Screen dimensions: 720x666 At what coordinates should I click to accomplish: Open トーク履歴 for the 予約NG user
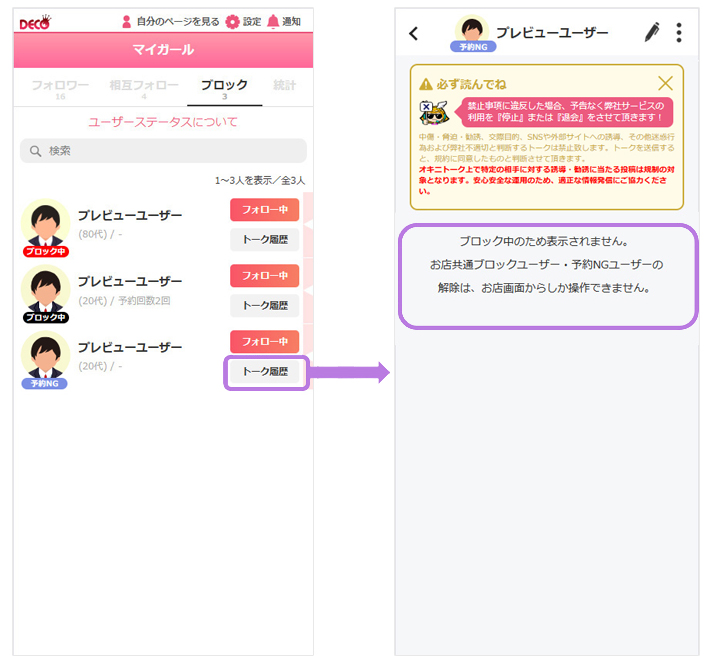pos(265,372)
